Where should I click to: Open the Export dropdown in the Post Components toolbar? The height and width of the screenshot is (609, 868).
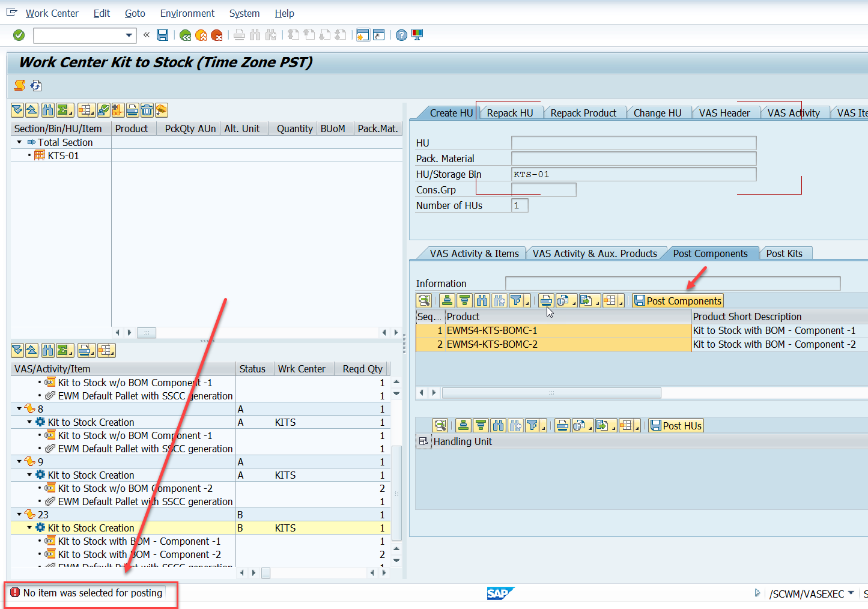click(589, 300)
